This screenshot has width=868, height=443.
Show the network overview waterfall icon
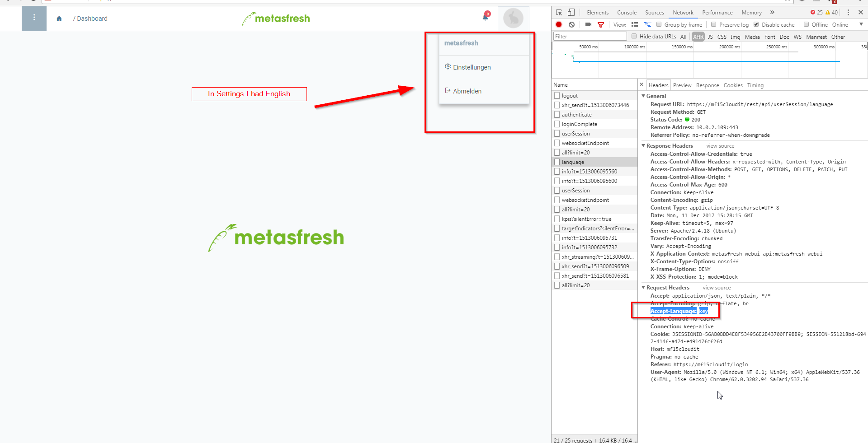click(x=647, y=24)
